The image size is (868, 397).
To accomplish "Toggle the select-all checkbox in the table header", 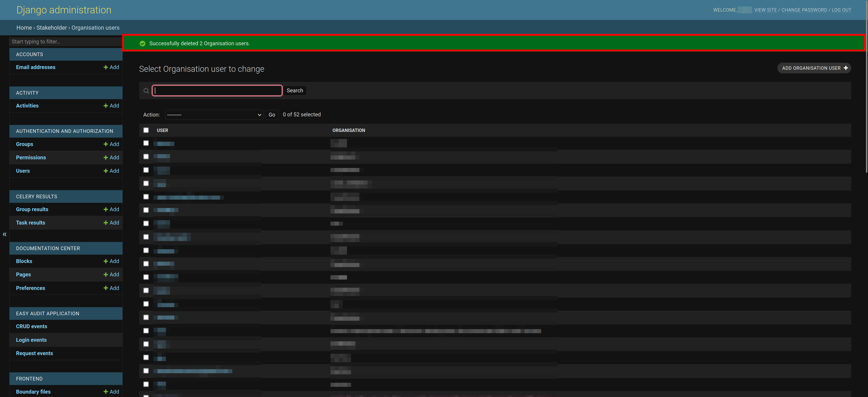I will (146, 130).
